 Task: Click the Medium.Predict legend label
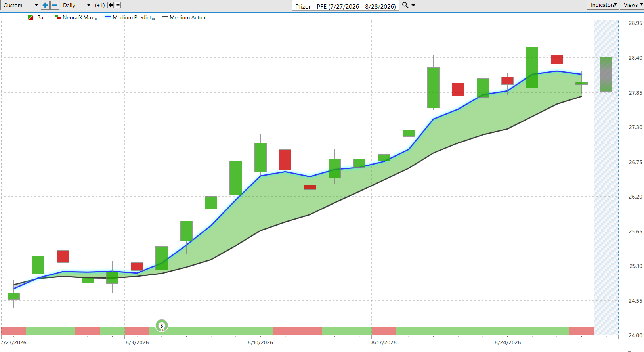[132, 17]
